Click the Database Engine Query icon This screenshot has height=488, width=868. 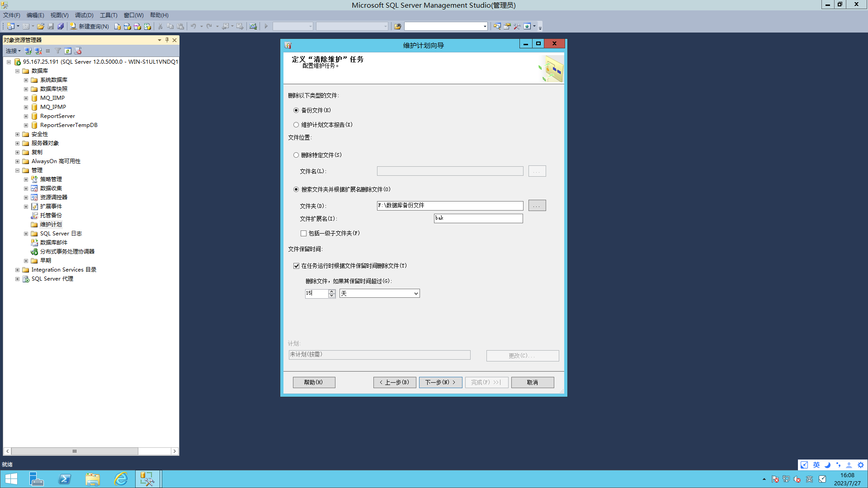click(118, 26)
